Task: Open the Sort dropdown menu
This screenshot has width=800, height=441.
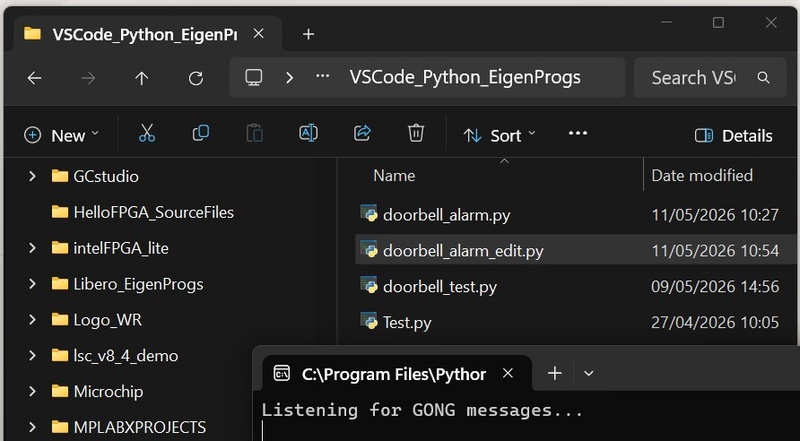Action: click(x=499, y=135)
